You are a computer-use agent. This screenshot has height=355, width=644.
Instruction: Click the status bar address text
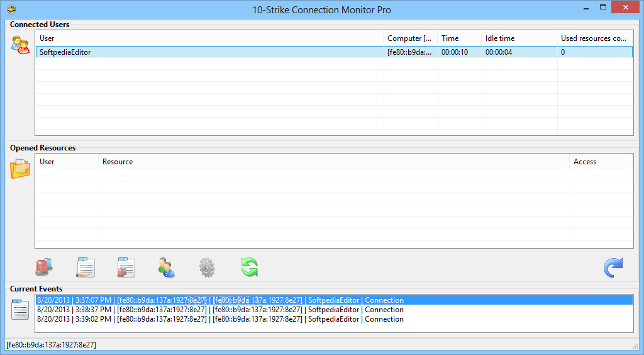coord(52,345)
